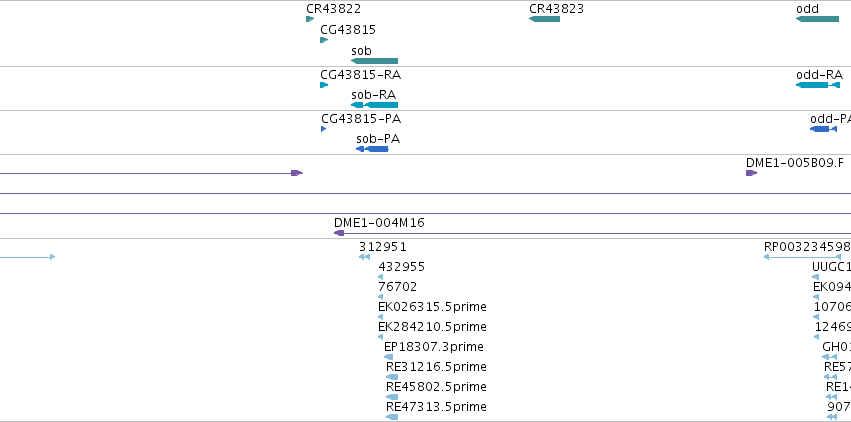The height and width of the screenshot is (422, 851).
Task: Click the DME1-005B09.F feature glyph
Action: pyautogui.click(x=751, y=173)
